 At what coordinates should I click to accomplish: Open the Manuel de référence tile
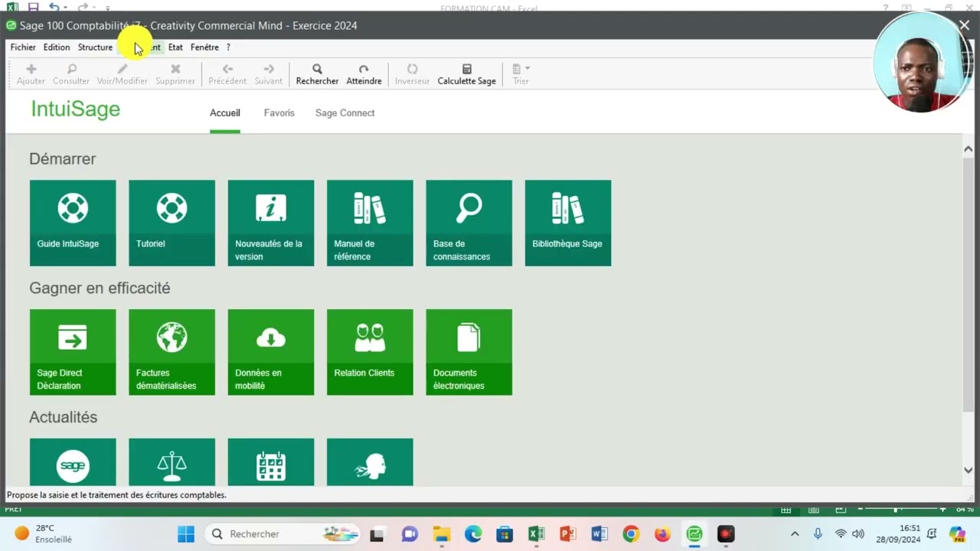point(370,223)
